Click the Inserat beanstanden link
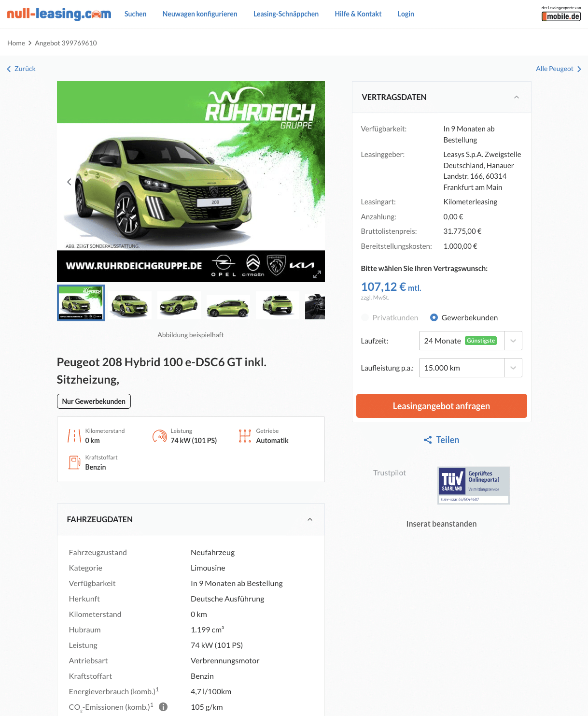The image size is (588, 716). [441, 524]
